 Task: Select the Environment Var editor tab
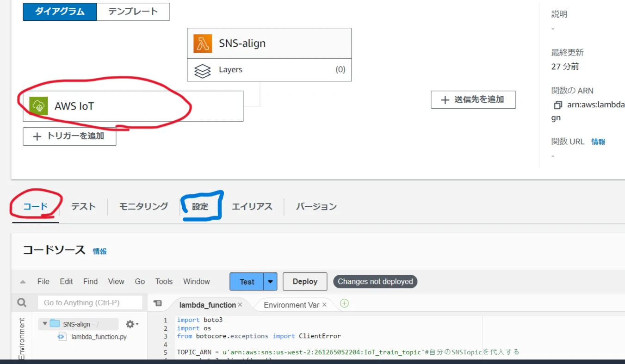[291, 305]
